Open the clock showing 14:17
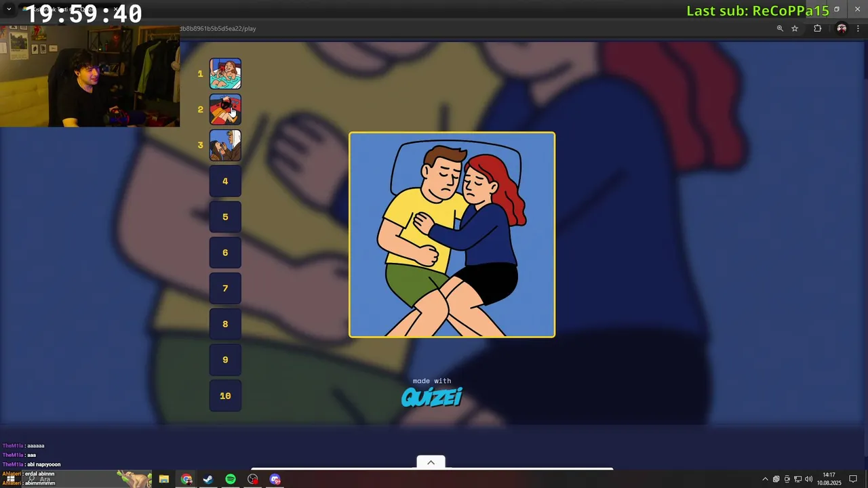The width and height of the screenshot is (868, 488). click(829, 479)
